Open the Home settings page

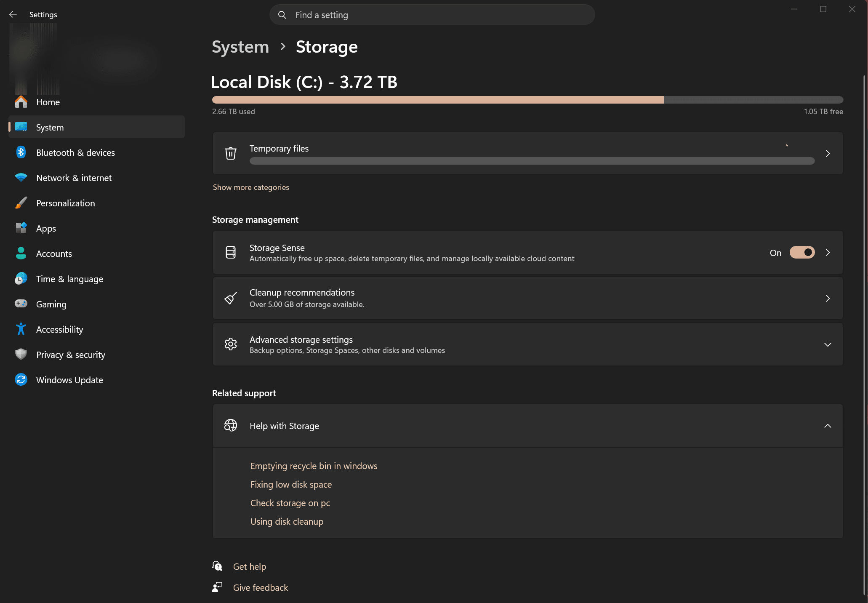48,102
